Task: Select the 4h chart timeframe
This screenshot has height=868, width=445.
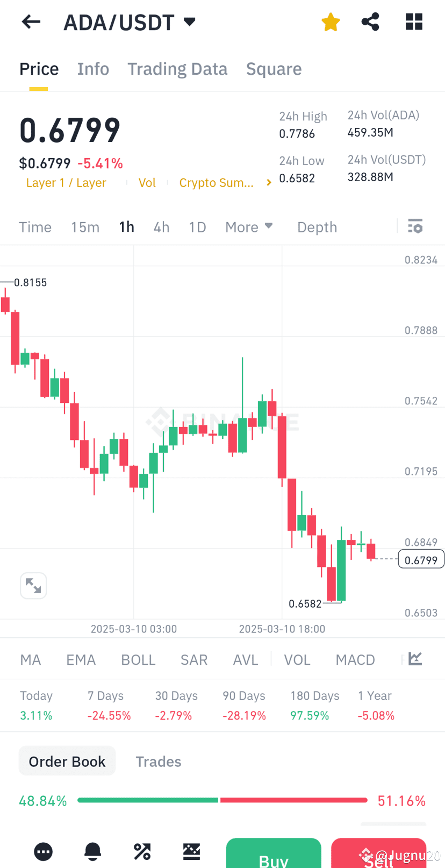Action: [x=161, y=226]
